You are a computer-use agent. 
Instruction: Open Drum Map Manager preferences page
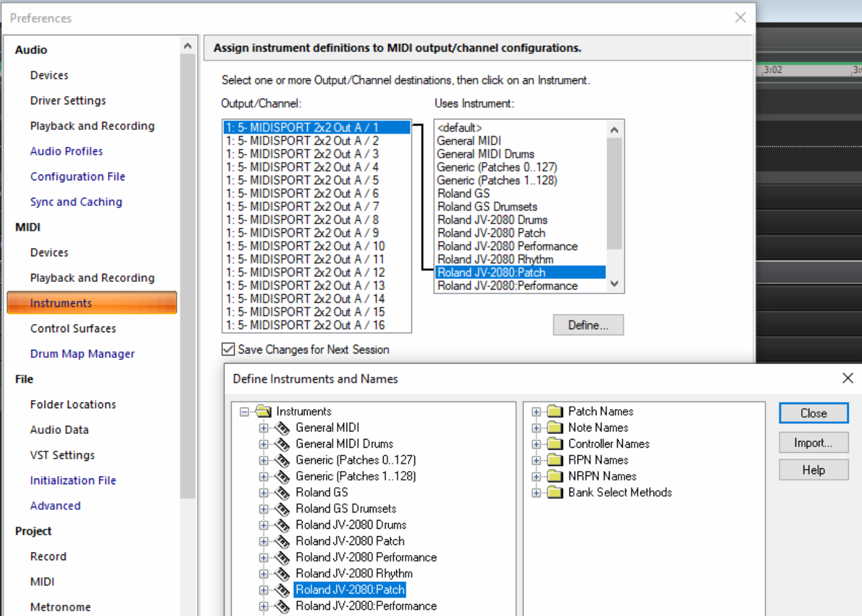coord(82,354)
